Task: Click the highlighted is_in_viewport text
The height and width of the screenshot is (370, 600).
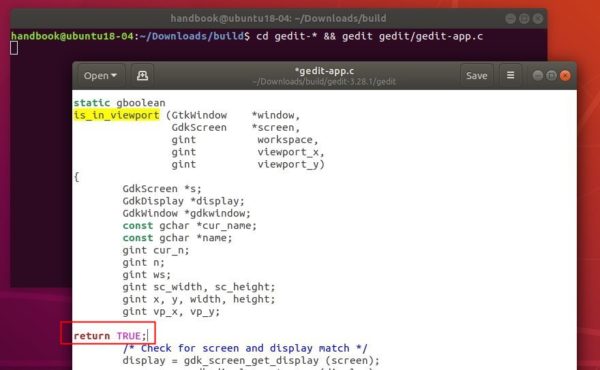Action: [x=116, y=115]
